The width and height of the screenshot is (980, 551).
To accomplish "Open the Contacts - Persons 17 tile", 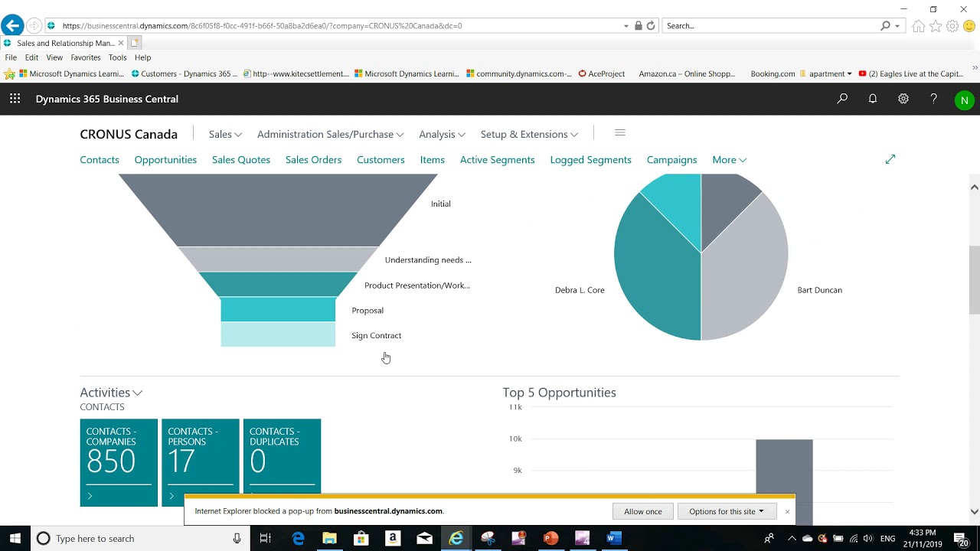I will coord(201,462).
